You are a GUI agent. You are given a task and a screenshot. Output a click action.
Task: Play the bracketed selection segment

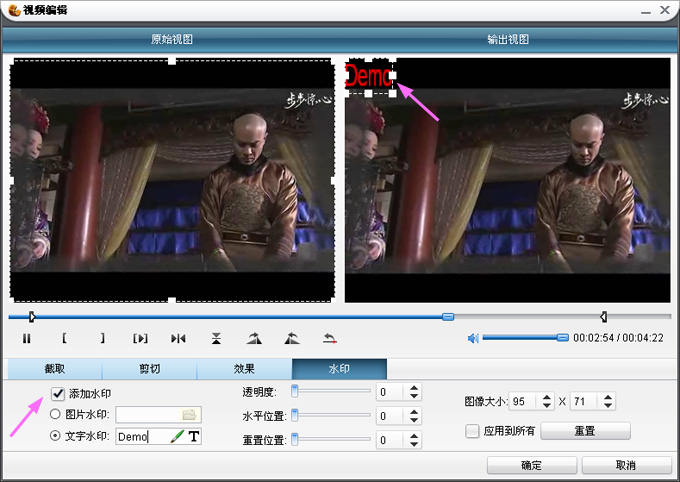coord(140,338)
